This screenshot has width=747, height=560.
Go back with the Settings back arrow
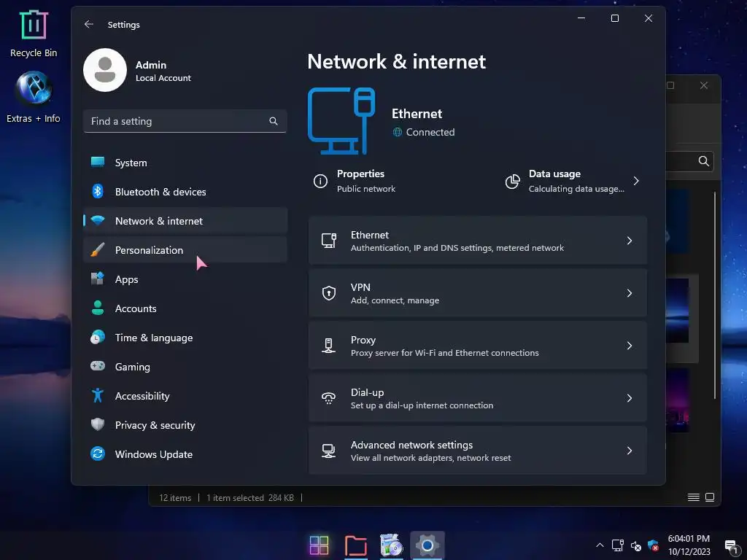pos(88,24)
